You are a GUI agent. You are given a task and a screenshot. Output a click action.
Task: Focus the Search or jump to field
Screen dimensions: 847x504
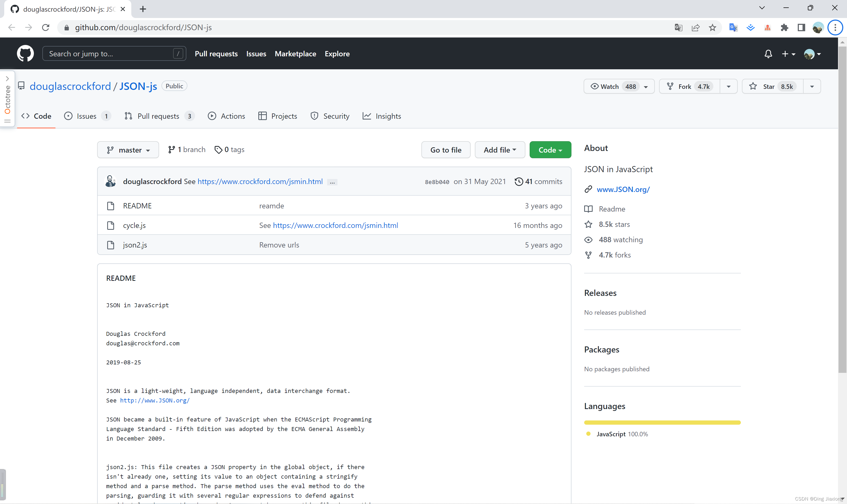pyautogui.click(x=114, y=54)
